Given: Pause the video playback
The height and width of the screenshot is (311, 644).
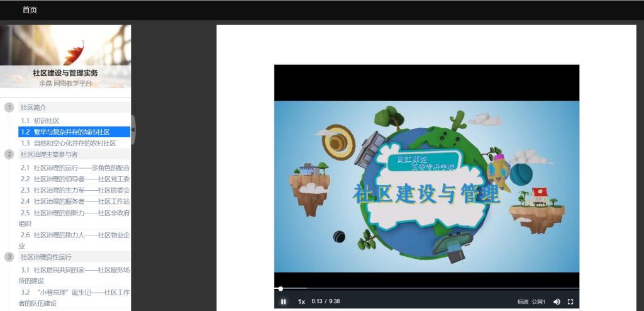Looking at the screenshot, I should coord(284,302).
